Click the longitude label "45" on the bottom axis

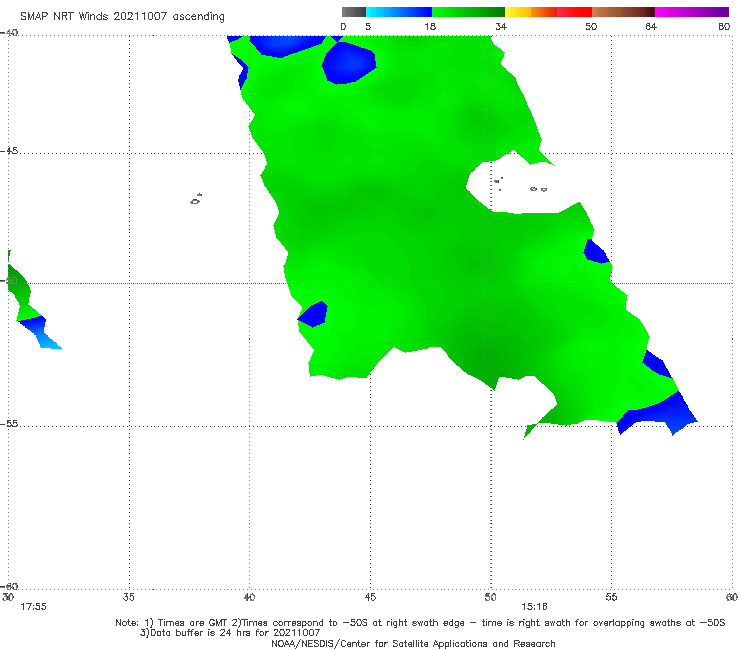[370, 597]
